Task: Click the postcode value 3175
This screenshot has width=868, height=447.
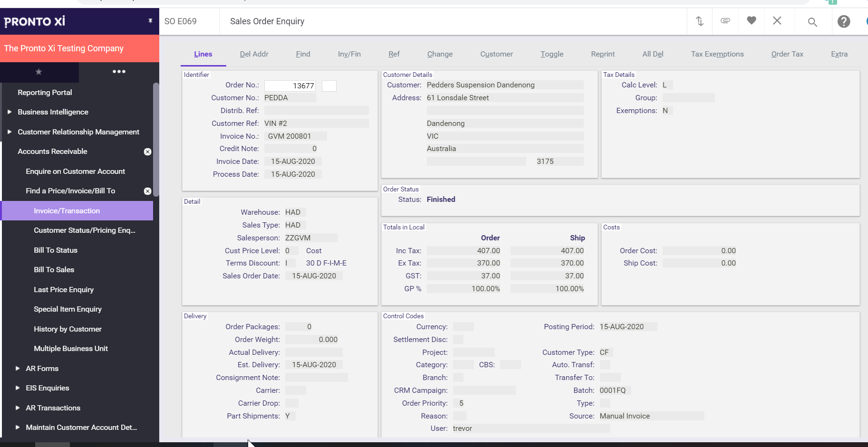Action: 545,162
